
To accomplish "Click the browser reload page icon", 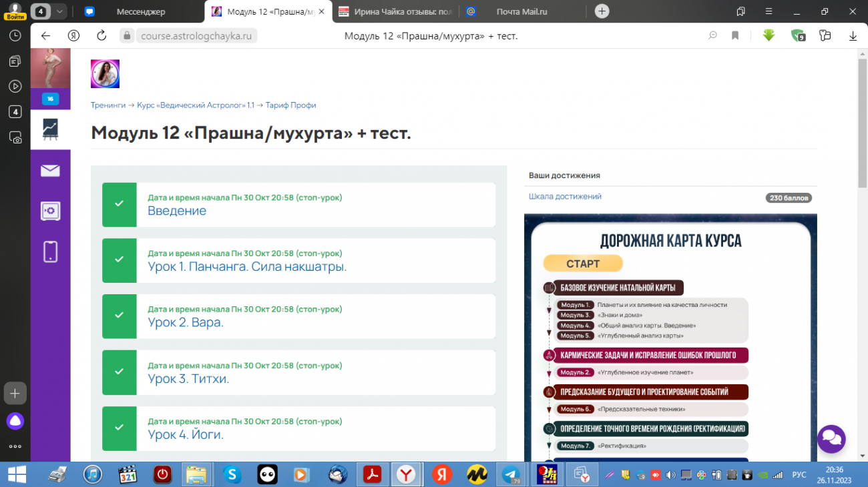I will 101,36.
